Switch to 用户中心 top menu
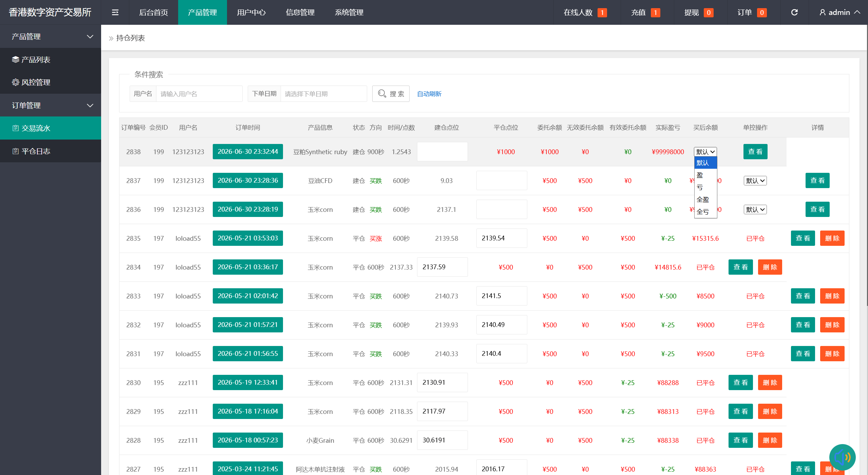 click(x=251, y=13)
